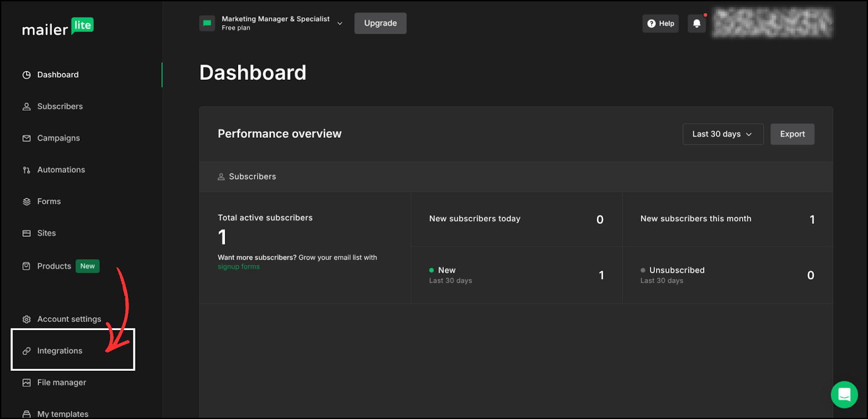
Task: Click the Integrations link icon
Action: tap(27, 351)
